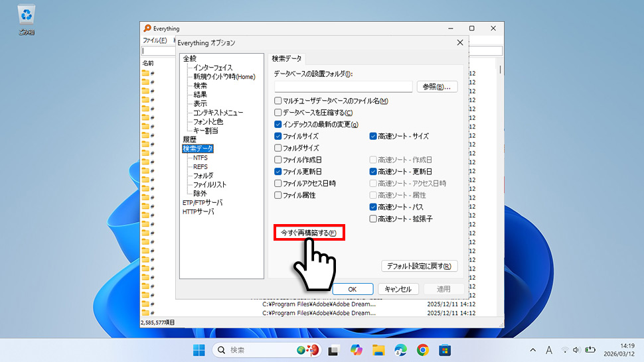Click the 参照(B)... browse button
This screenshot has height=362, width=644.
(437, 86)
